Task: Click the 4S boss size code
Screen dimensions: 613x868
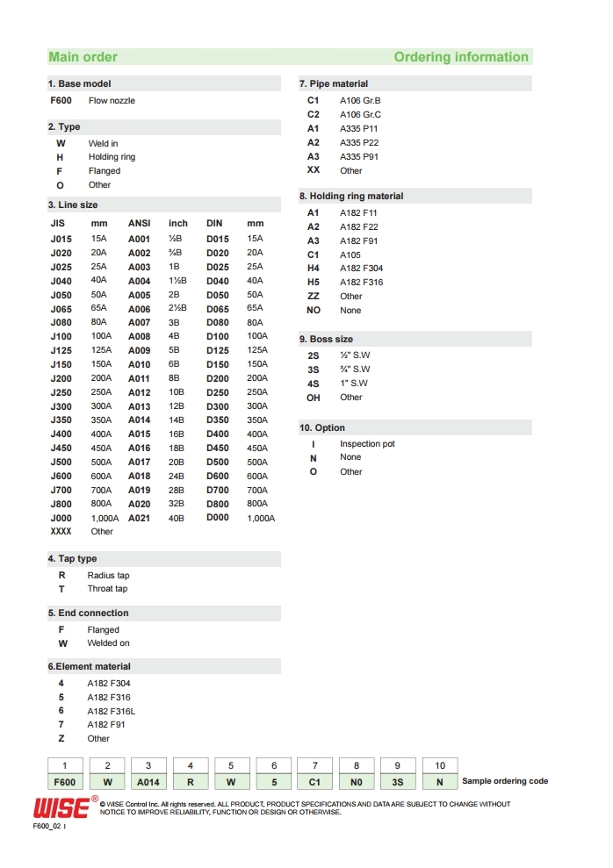Action: pyautogui.click(x=314, y=384)
